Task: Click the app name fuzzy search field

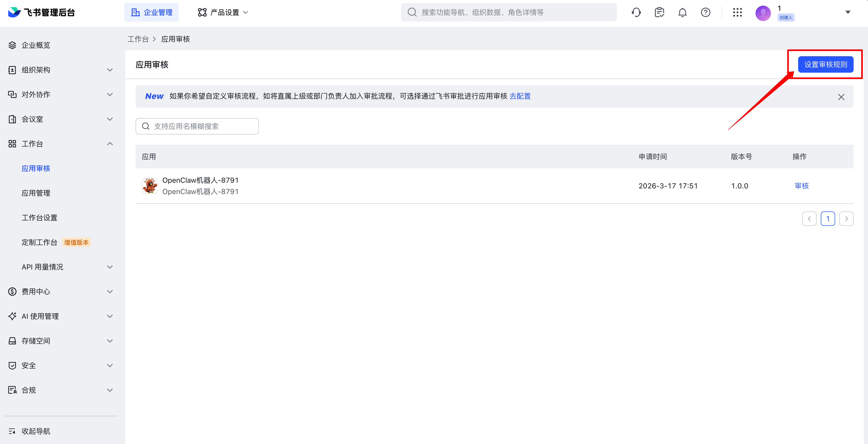Action: point(197,126)
